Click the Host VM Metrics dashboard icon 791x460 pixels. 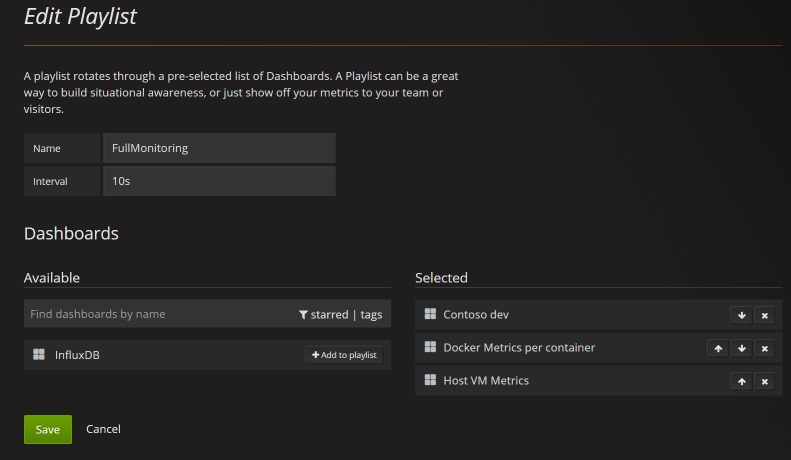pyautogui.click(x=431, y=380)
